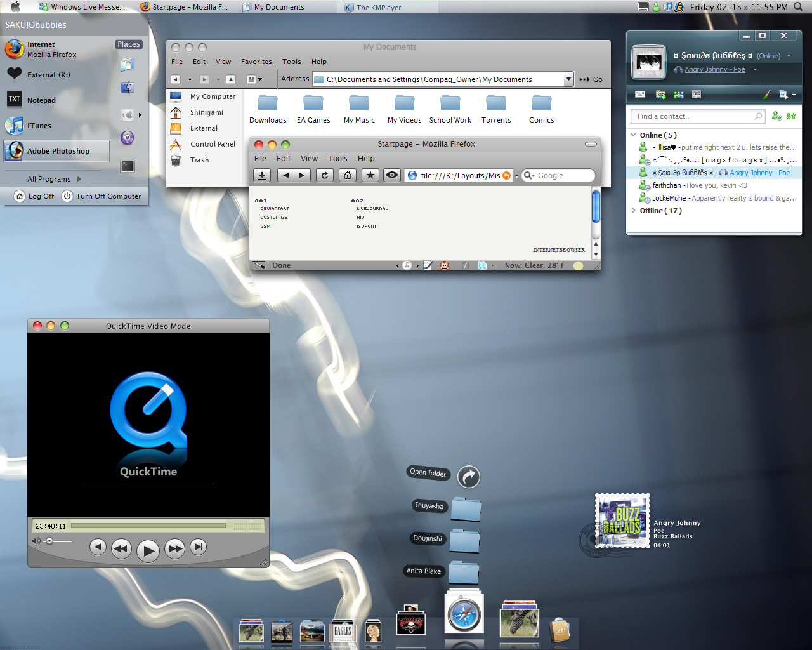Viewport: 812px width, 650px height.
Task: Expand the Offline (17) contacts group
Action: click(633, 210)
